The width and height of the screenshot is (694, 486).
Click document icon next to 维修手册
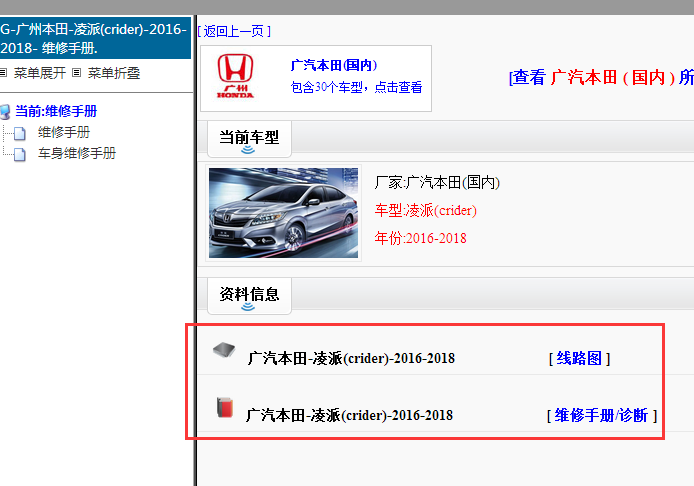click(19, 133)
